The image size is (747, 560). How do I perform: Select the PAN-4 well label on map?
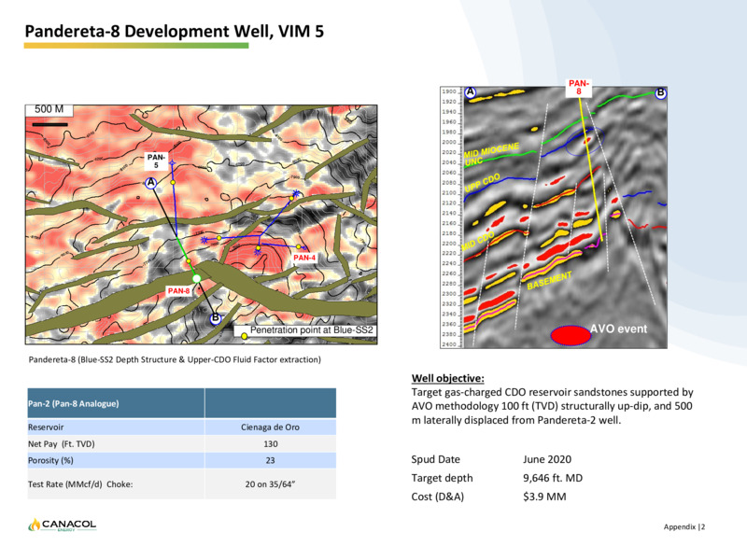click(304, 258)
